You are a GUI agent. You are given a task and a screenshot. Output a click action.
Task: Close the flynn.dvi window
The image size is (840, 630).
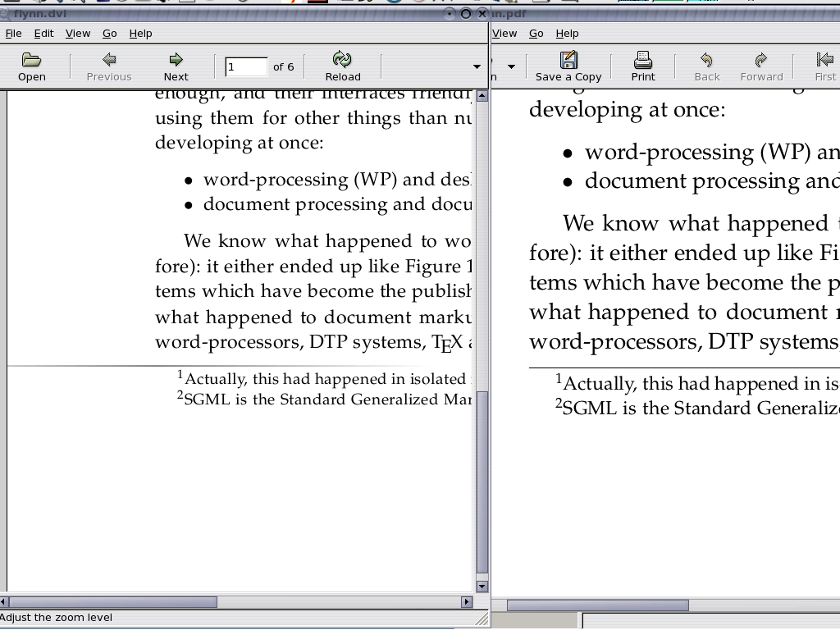click(482, 13)
